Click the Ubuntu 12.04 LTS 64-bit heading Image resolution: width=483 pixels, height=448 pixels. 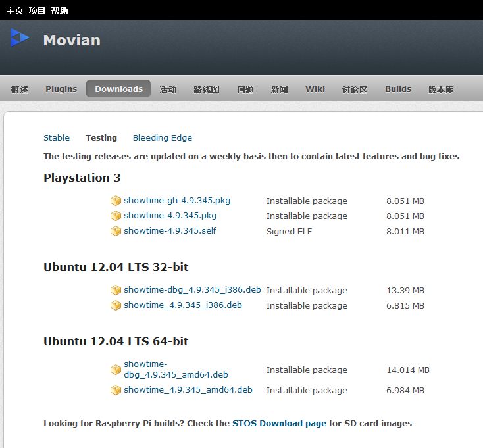(116, 341)
